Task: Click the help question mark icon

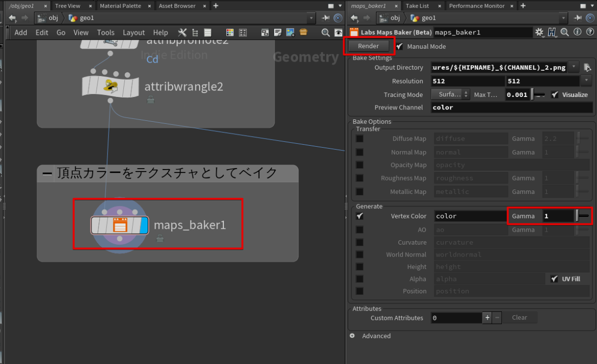Action: pyautogui.click(x=589, y=31)
